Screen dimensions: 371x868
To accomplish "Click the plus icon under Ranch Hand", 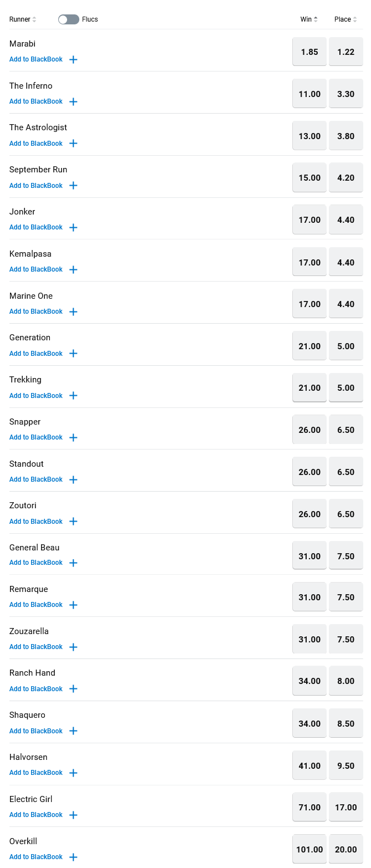I will [73, 689].
